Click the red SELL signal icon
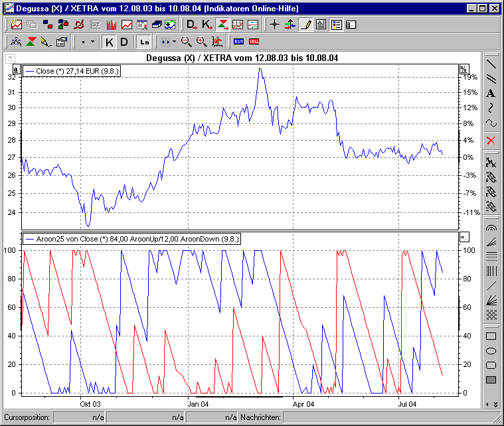 (254, 42)
